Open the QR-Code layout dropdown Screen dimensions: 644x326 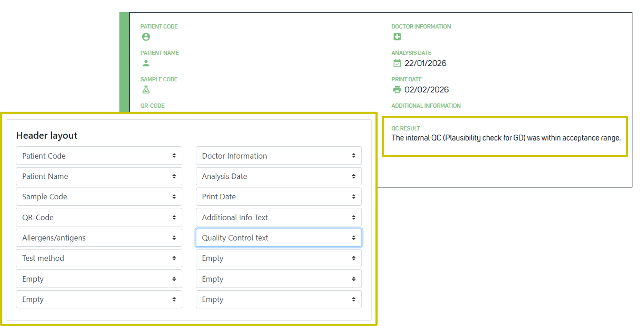pyautogui.click(x=99, y=217)
